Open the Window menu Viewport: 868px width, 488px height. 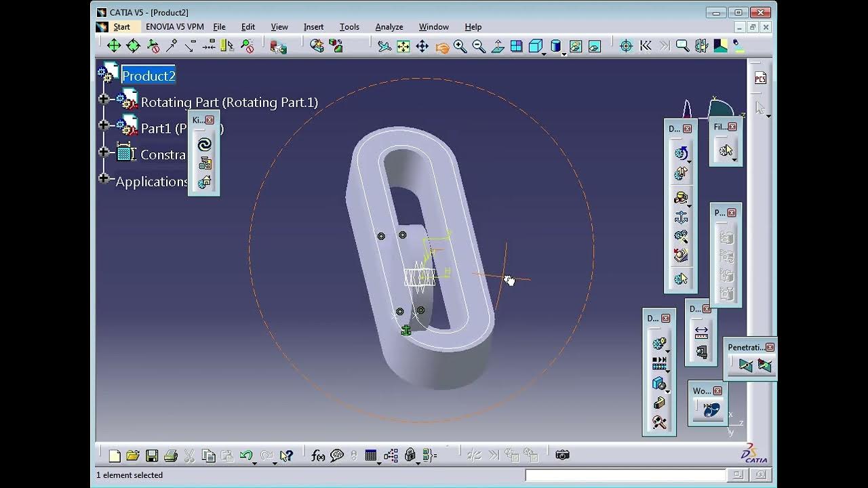tap(433, 27)
